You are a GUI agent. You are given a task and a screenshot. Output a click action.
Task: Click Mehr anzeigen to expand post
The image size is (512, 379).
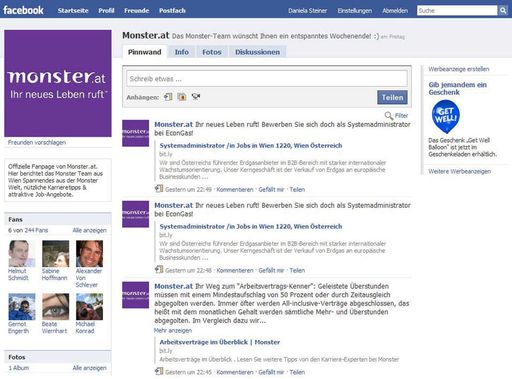click(x=173, y=330)
